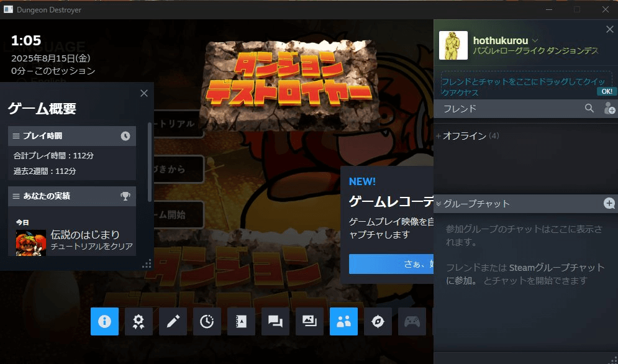This screenshot has width=618, height=364.
Task: Click the 2025年8月15日(金) date text
Action: point(51,58)
